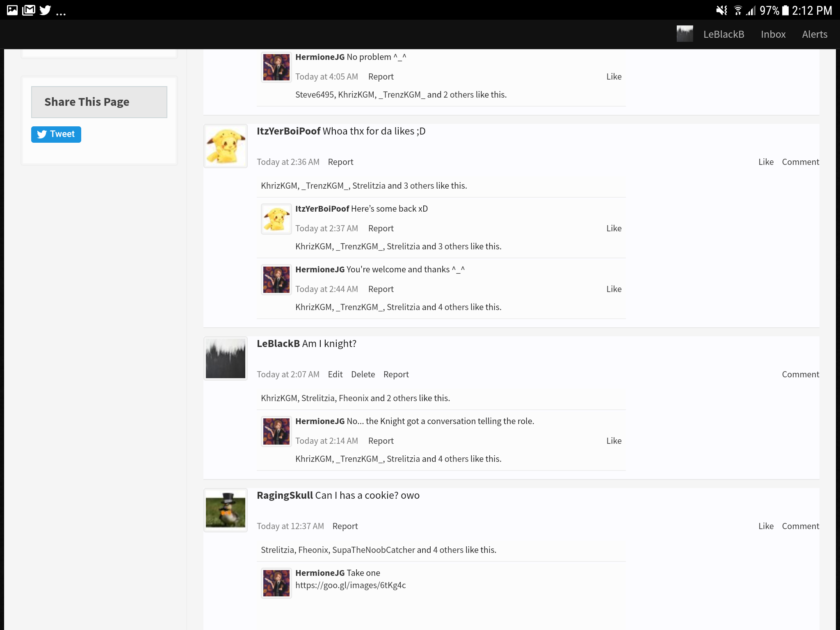840x630 pixels.
Task: Open the LeBlackB account menu
Action: 724,34
